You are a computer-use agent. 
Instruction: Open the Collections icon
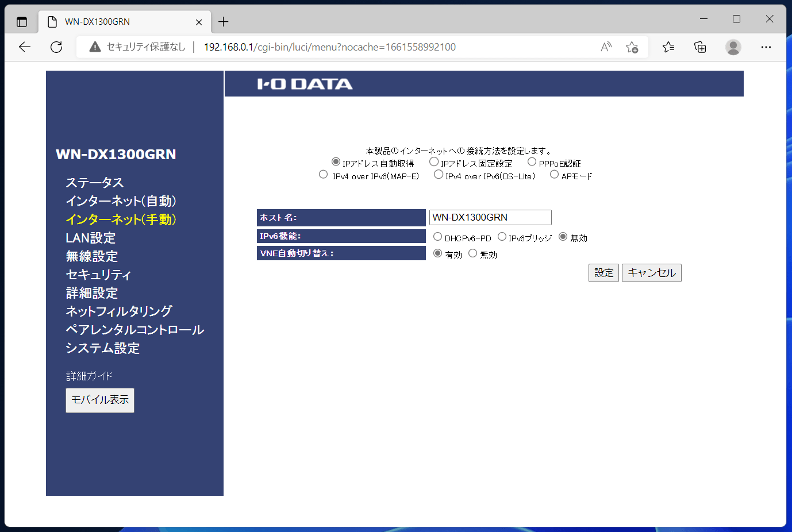[x=700, y=47]
